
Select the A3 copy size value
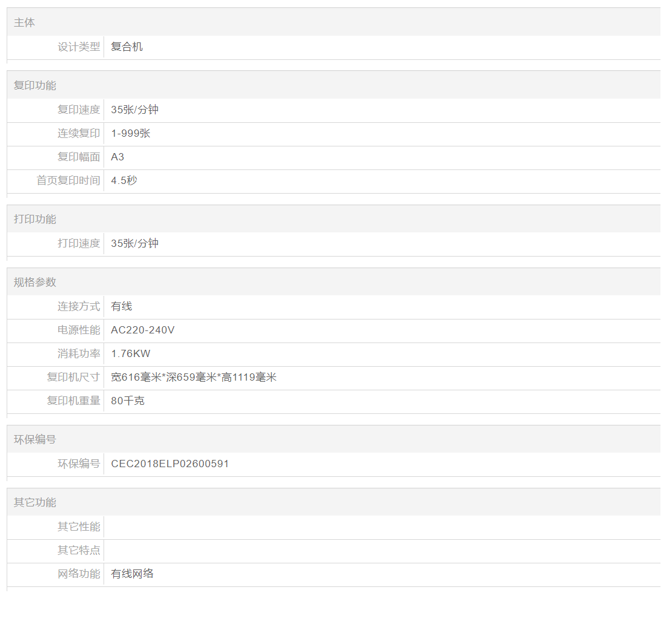click(x=117, y=157)
